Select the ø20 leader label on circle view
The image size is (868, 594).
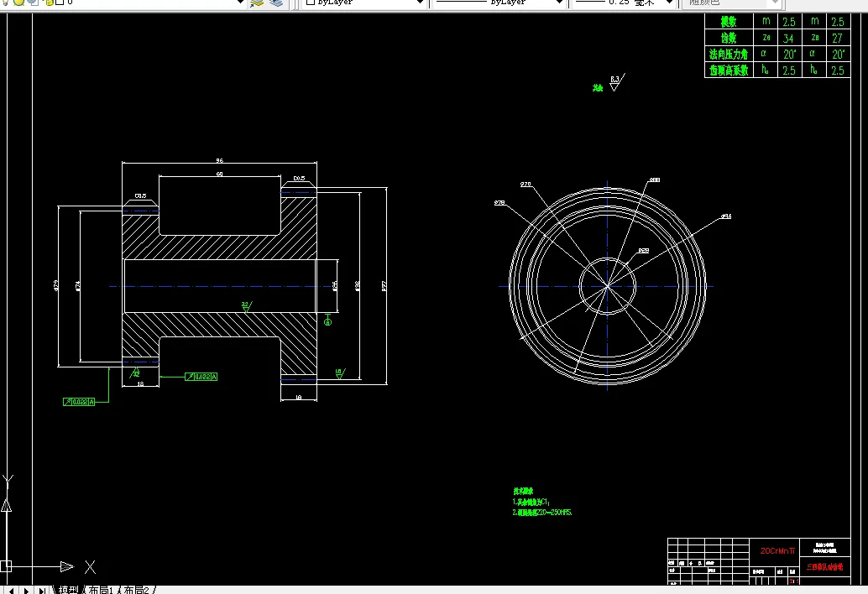[526, 185]
